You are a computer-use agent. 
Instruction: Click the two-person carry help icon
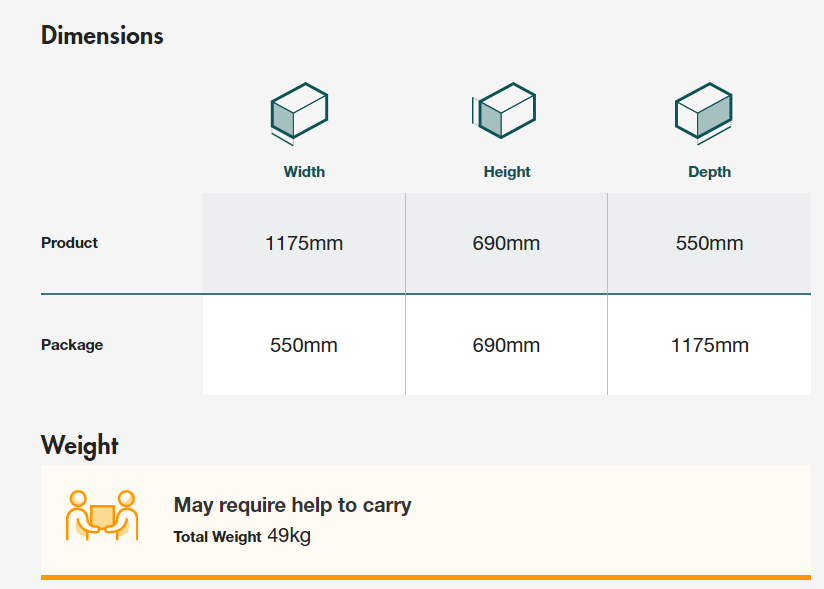pos(102,515)
